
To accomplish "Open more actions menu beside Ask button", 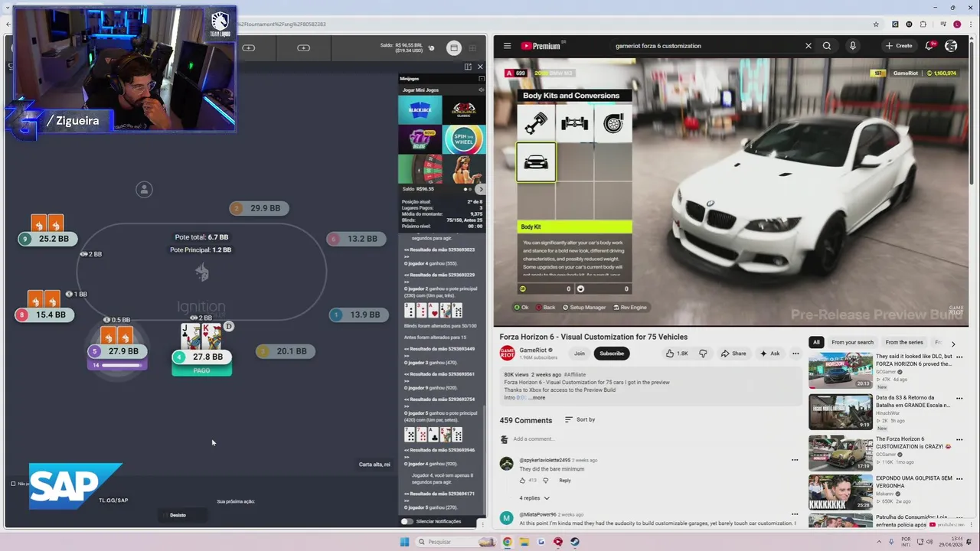I will pos(795,354).
